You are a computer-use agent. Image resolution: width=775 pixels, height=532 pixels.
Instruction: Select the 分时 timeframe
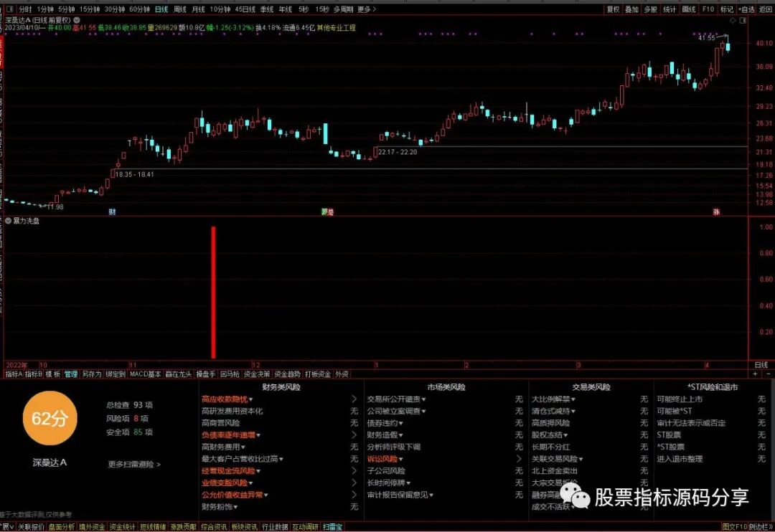pos(25,9)
